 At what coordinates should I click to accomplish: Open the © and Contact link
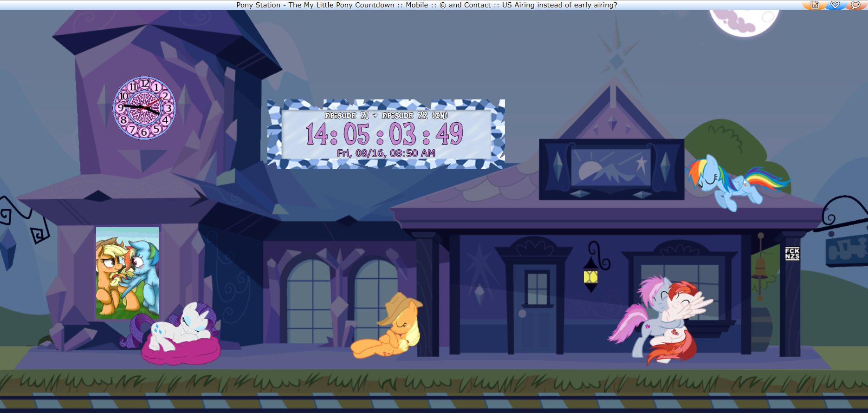465,5
